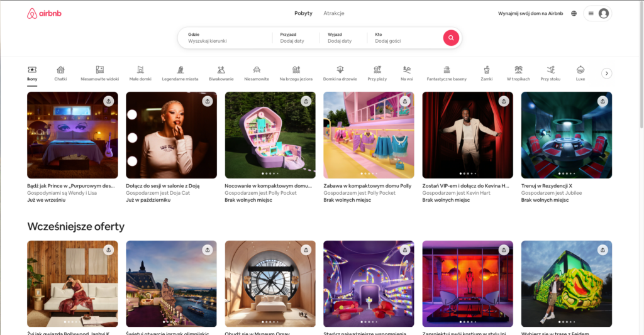Viewport: 644px width, 335px height.
Task: Open the hamburger account menu
Action: (x=591, y=14)
